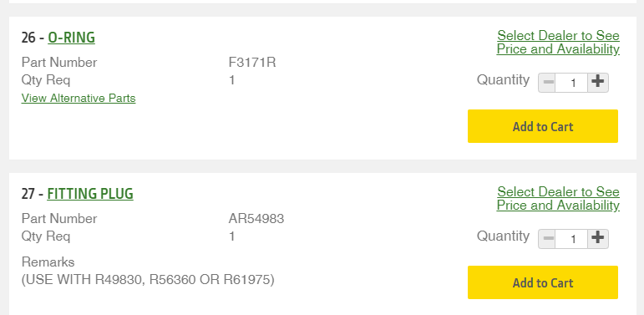The height and width of the screenshot is (315, 644).
Task: Increase quantity for the FITTING PLUG item
Action: (x=598, y=239)
